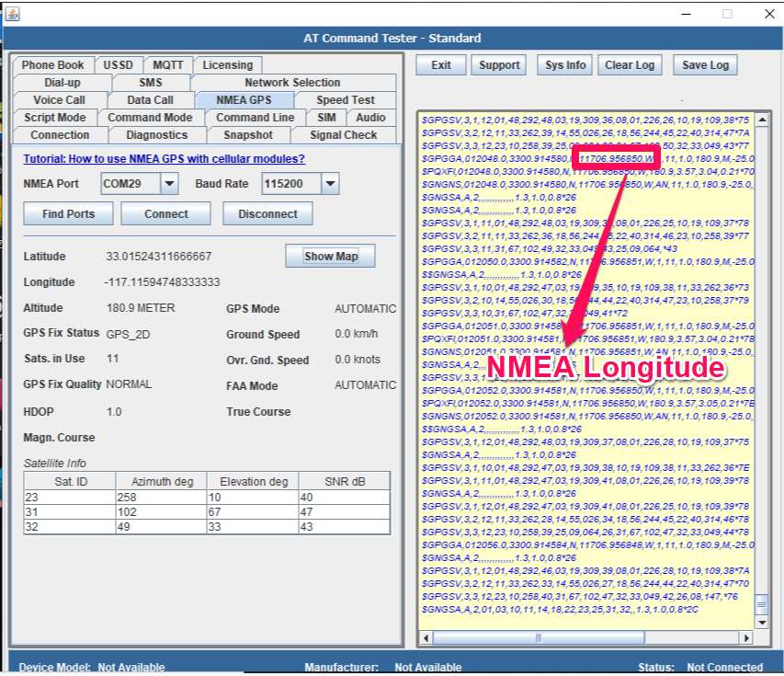
Task: Expand the Baud Rate dropdown arrow
Action: (x=331, y=184)
